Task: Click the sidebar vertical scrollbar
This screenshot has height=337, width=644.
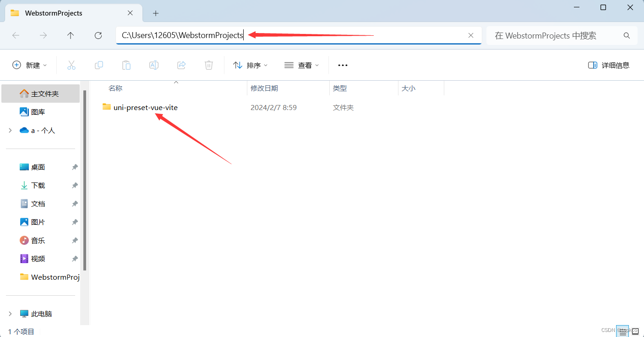Action: 85,180
